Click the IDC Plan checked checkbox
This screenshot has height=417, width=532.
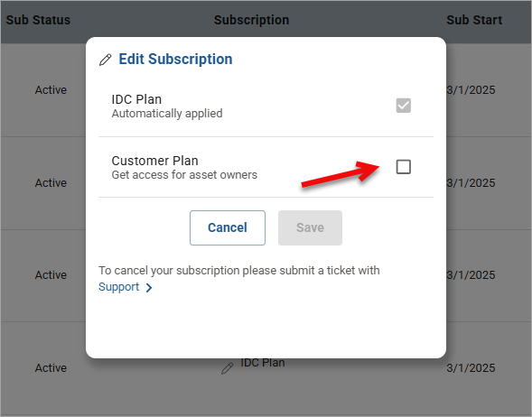pyautogui.click(x=404, y=106)
